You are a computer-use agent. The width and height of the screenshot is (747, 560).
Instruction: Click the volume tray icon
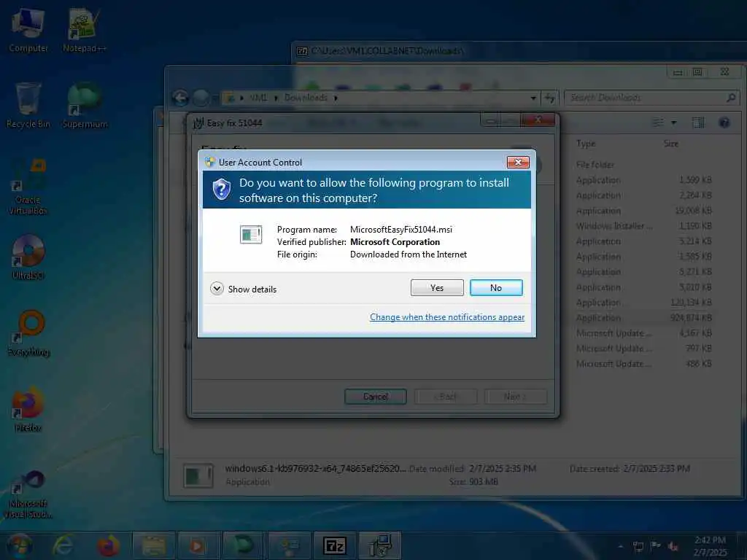tap(673, 546)
